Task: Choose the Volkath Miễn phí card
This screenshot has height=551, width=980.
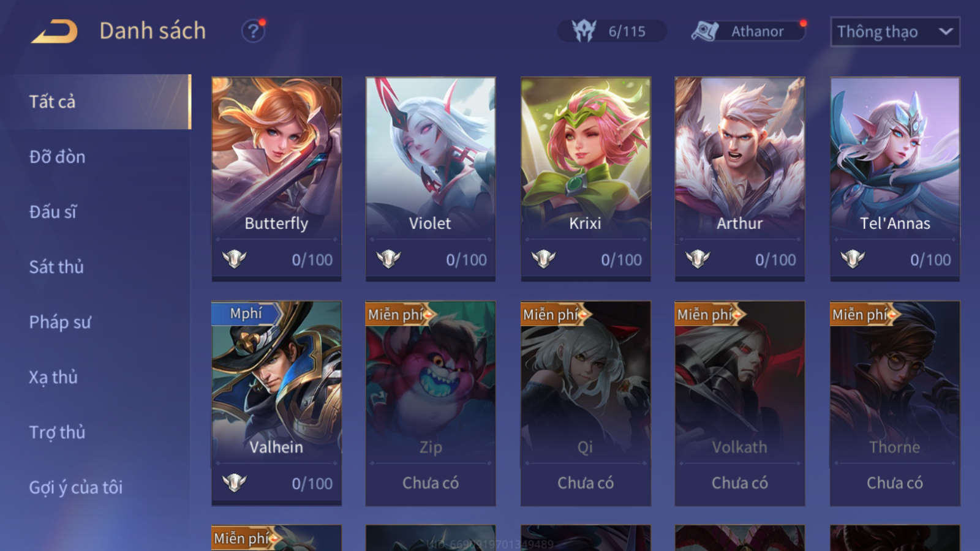Action: (740, 403)
